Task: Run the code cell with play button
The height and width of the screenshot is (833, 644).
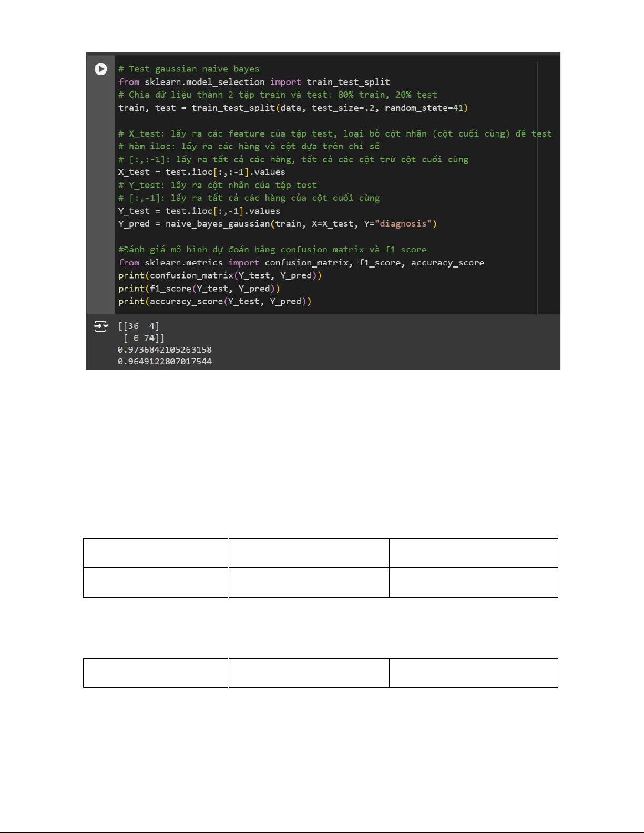Action: [x=101, y=69]
